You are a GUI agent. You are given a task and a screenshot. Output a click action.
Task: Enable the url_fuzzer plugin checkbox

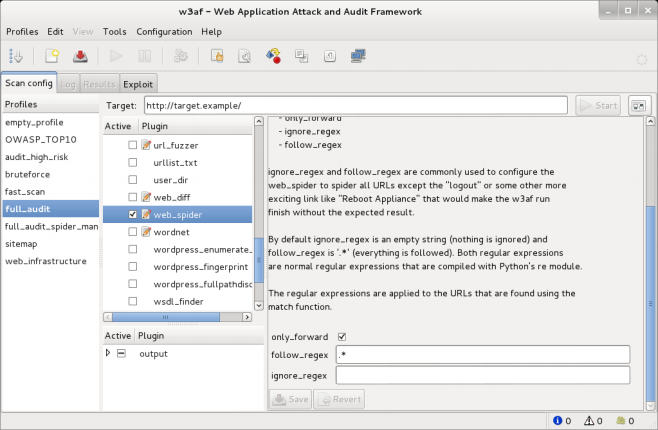[x=132, y=146]
